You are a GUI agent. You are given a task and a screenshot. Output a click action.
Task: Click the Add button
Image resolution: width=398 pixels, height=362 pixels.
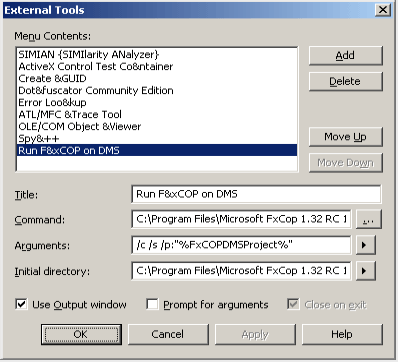click(345, 55)
